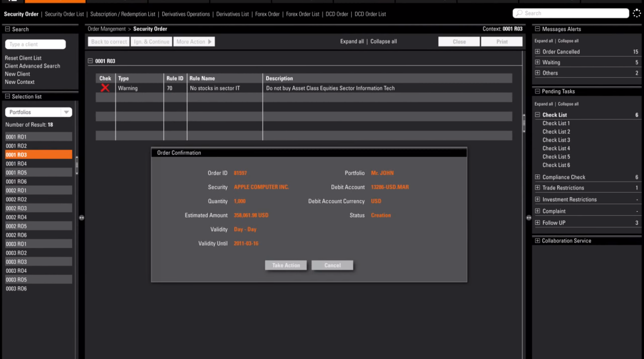Click the arrow icon on More Action button
The image size is (644, 359).
coord(210,41)
